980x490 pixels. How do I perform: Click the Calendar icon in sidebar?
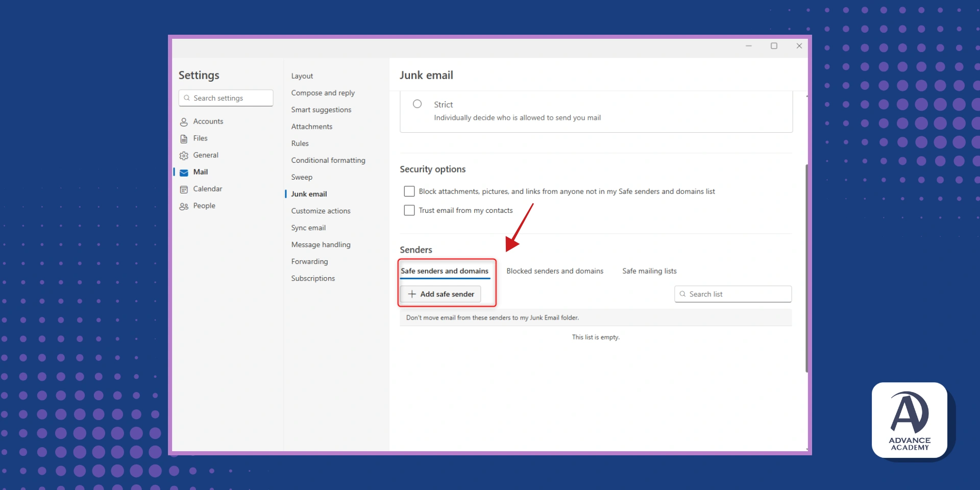tap(184, 189)
